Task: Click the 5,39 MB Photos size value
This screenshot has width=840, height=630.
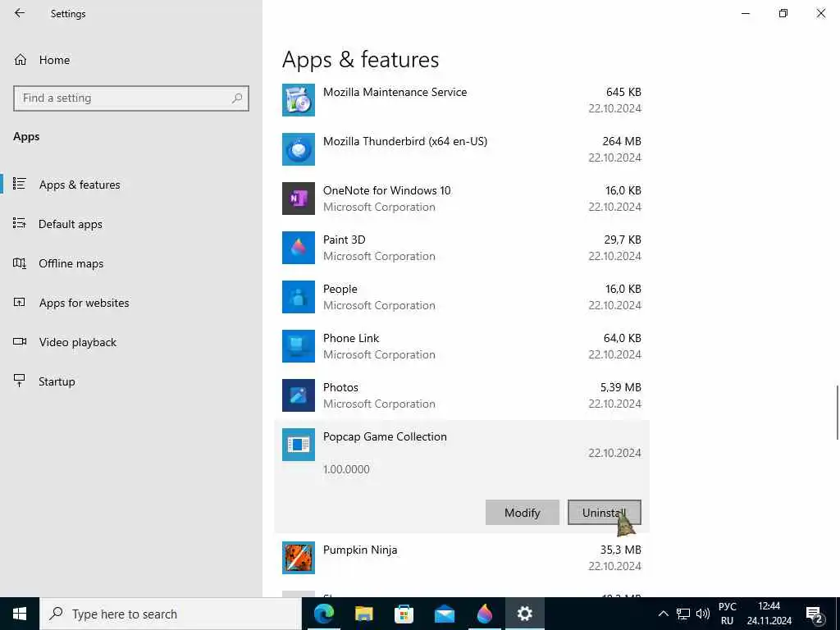Action: tap(620, 387)
